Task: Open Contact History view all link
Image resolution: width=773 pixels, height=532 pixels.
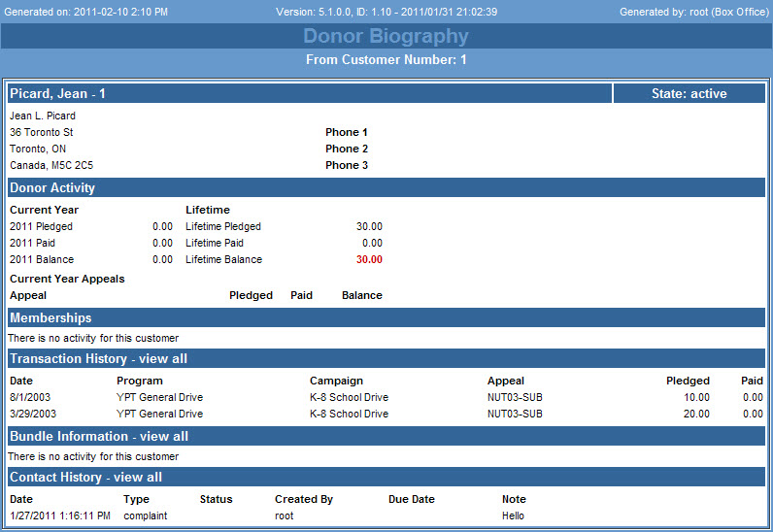Action: point(138,478)
